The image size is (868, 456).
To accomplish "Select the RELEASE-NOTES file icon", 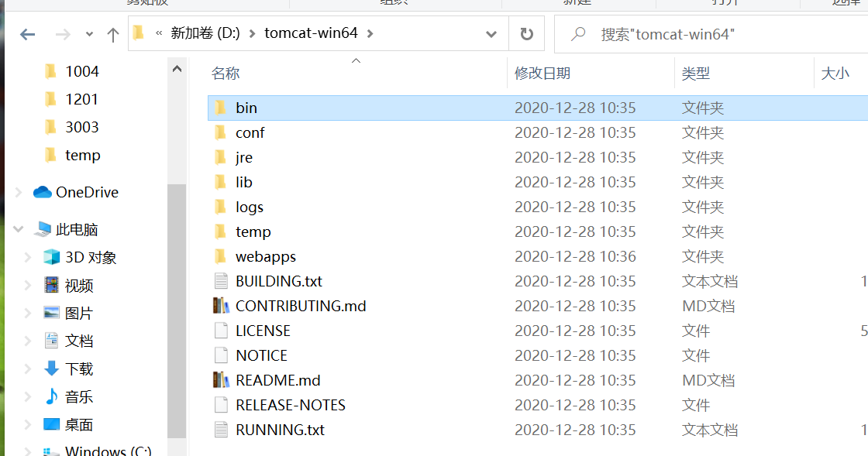I will (221, 405).
